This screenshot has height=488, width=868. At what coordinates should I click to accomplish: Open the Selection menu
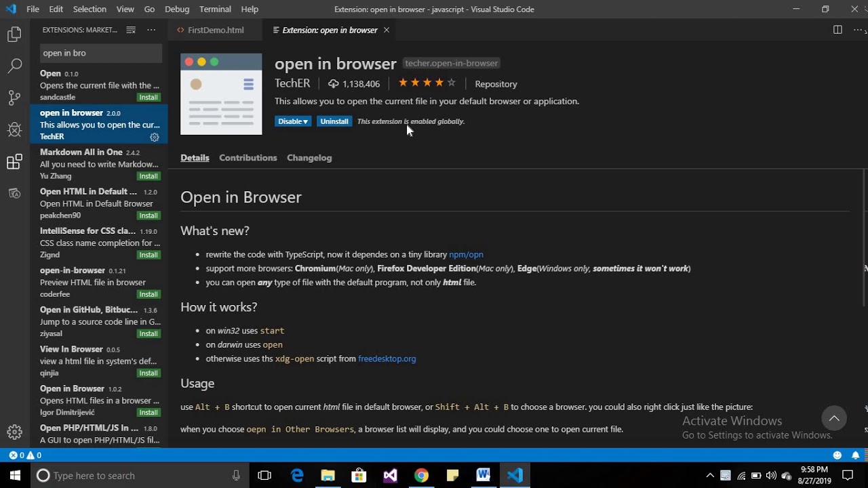pyautogui.click(x=90, y=9)
